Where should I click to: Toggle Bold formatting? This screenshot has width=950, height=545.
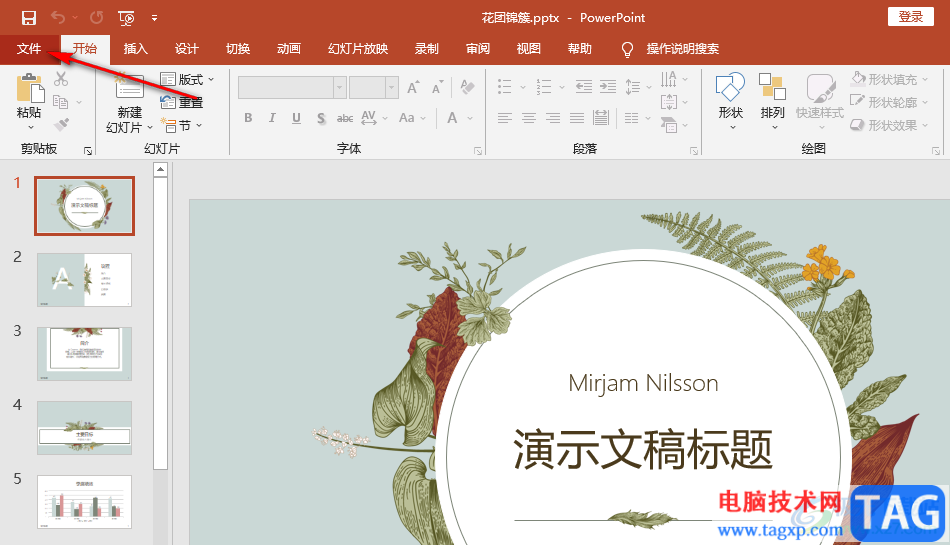[248, 118]
